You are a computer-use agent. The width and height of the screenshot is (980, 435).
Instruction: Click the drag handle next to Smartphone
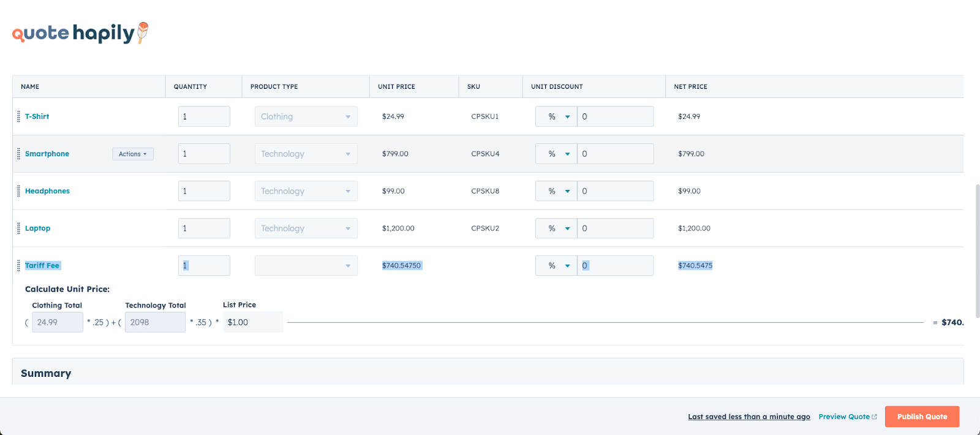point(18,154)
